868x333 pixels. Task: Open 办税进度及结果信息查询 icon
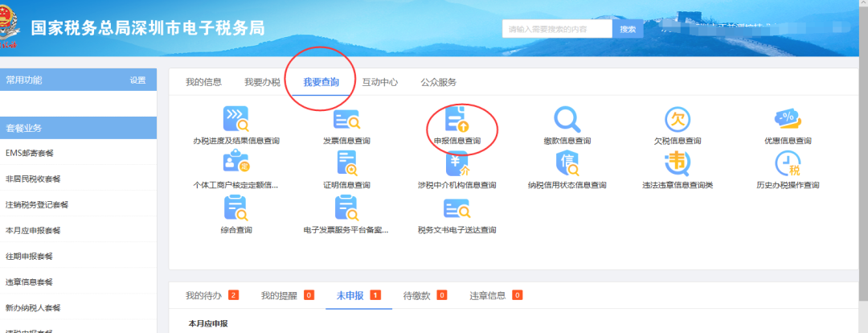coord(235,118)
